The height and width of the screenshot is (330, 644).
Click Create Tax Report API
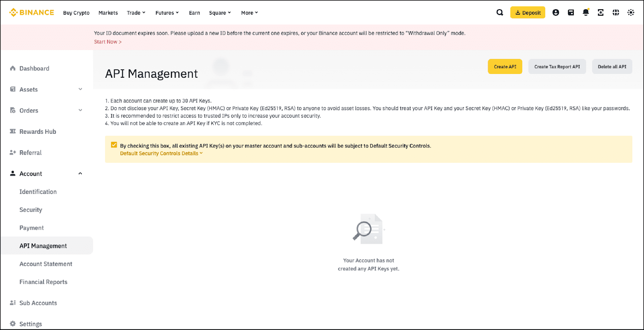click(557, 66)
